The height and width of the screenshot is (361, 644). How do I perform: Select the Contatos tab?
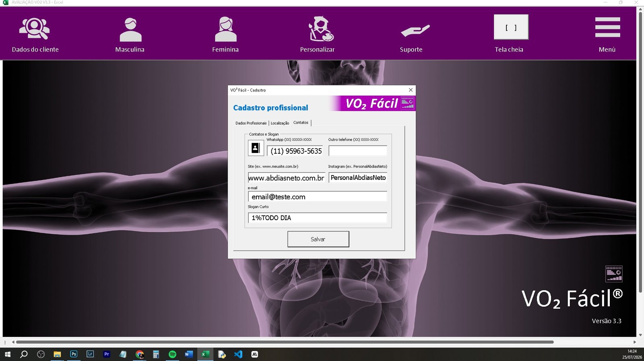pyautogui.click(x=301, y=123)
